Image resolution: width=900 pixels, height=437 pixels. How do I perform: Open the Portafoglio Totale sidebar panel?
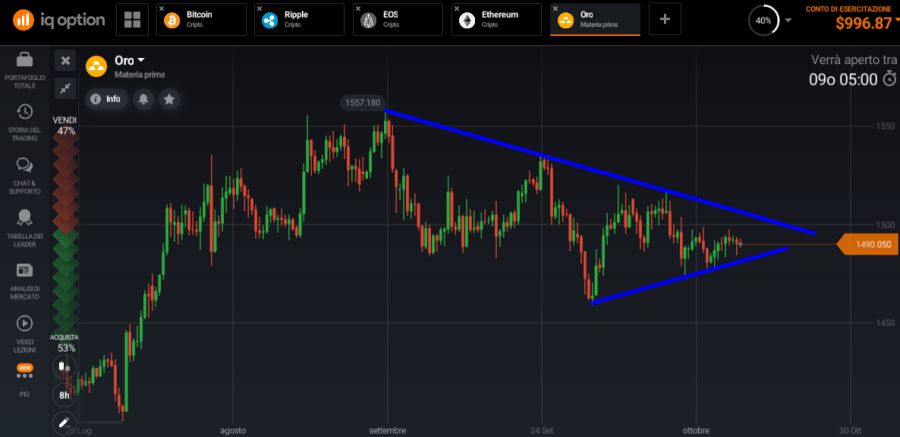tap(24, 70)
